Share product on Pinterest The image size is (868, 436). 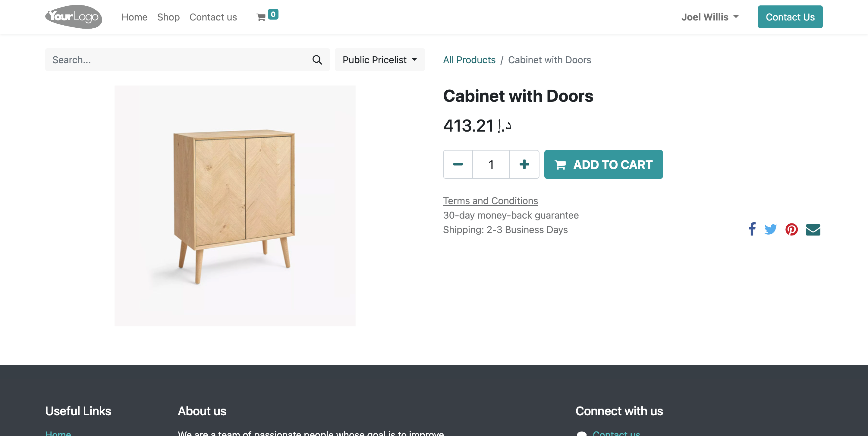click(x=791, y=229)
